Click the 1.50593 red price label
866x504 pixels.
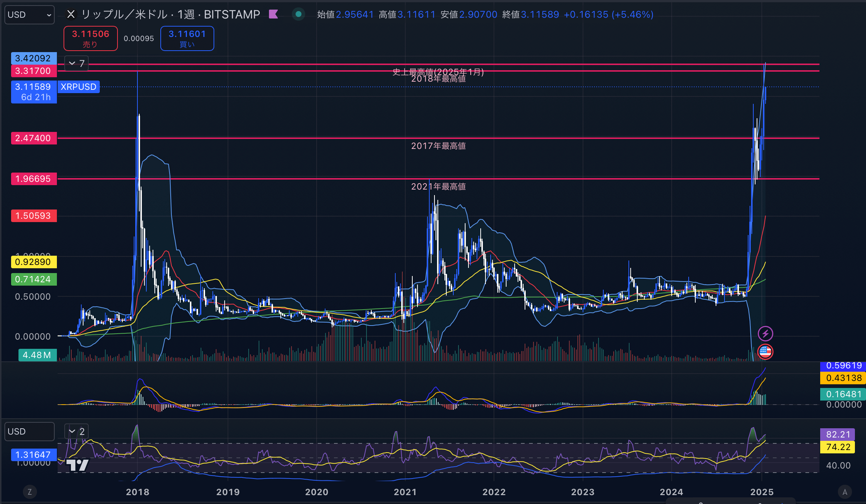click(34, 216)
